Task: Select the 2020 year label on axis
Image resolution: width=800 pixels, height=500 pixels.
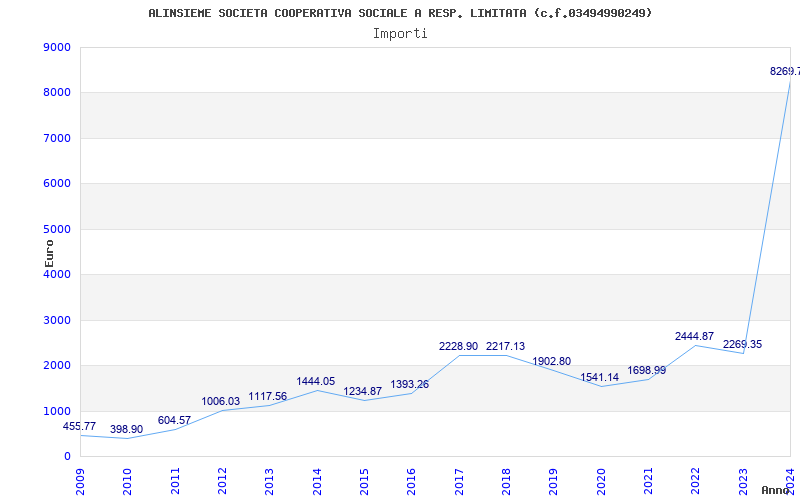Action: (601, 482)
